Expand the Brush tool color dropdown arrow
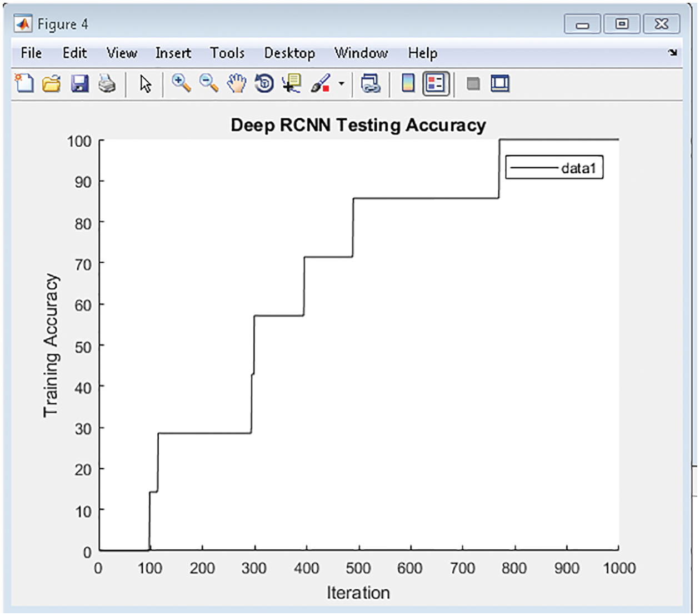The width and height of the screenshot is (700, 616). (341, 84)
